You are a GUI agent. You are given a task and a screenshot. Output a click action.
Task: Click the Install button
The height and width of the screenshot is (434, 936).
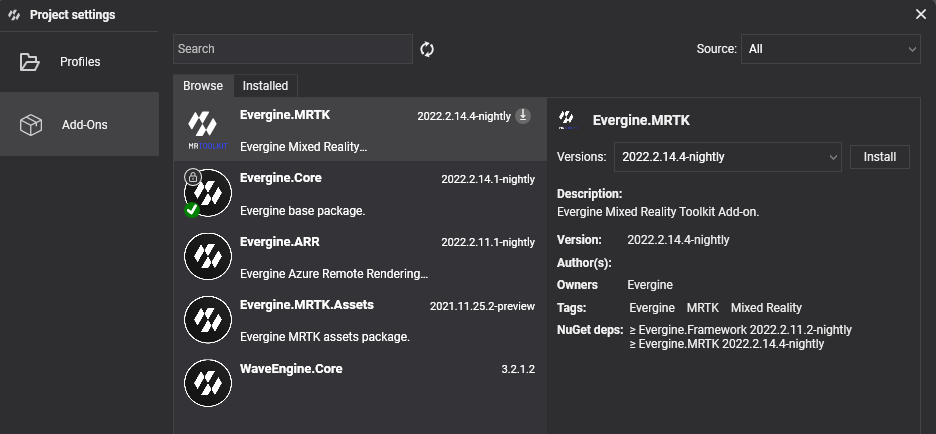(x=880, y=157)
